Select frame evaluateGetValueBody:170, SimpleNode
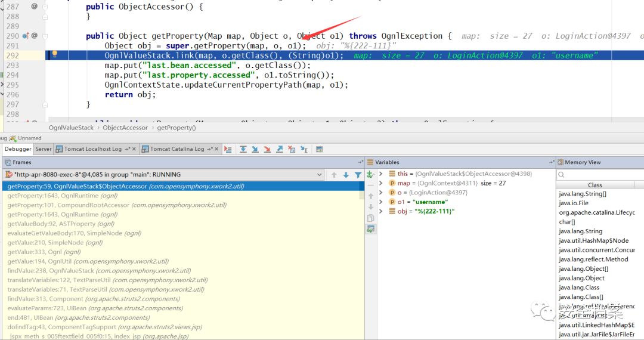 tap(183, 233)
